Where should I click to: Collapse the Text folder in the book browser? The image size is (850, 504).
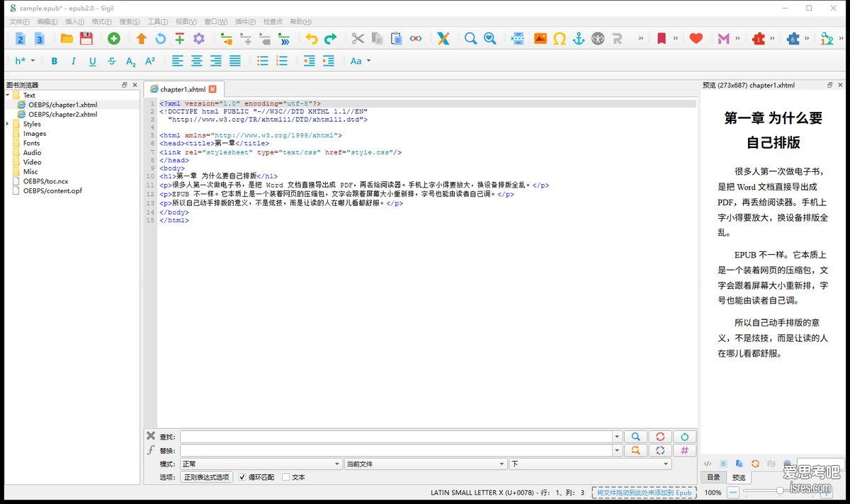8,95
